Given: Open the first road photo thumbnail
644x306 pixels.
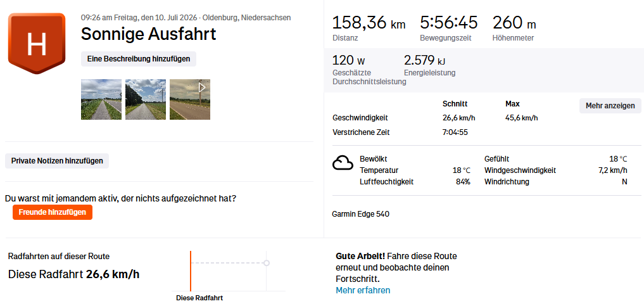Looking at the screenshot, I should point(101,99).
